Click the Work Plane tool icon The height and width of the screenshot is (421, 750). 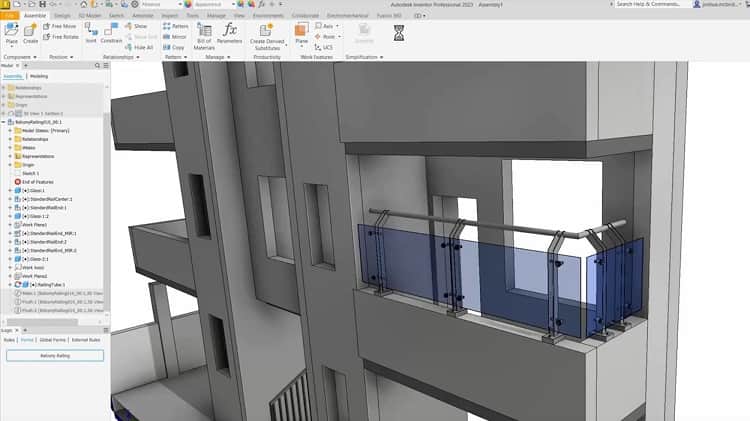301,33
